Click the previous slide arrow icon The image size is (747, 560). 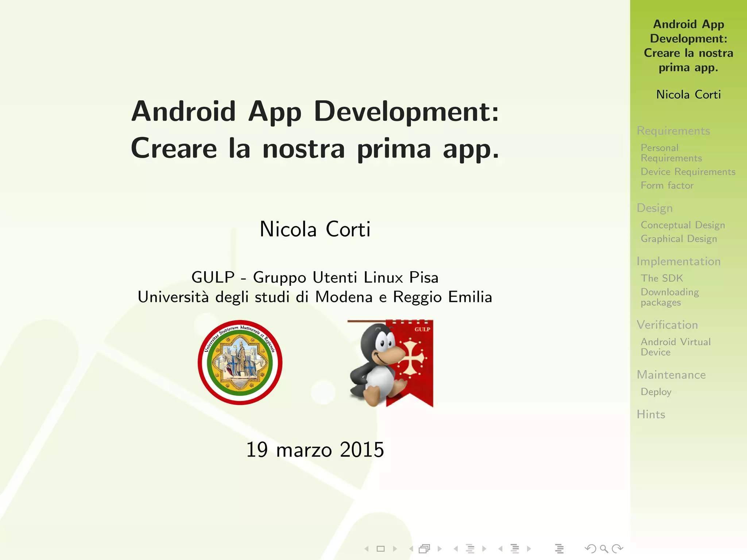pos(367,549)
